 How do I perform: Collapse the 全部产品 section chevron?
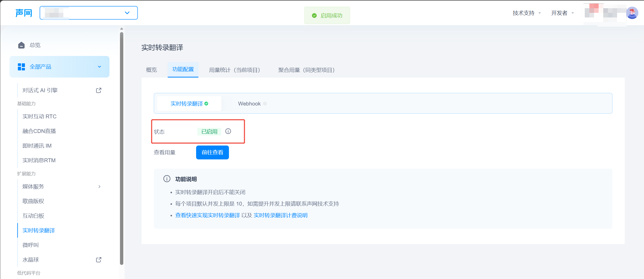click(x=99, y=67)
